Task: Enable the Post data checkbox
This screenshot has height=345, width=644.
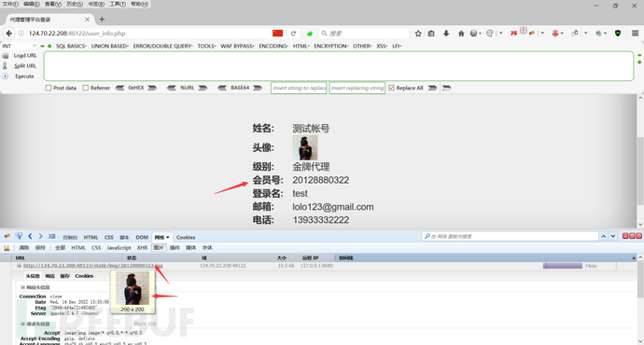Action: click(x=49, y=88)
